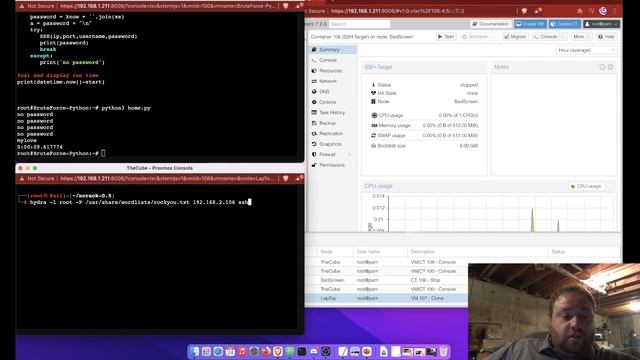Open the Console button dropdown arrow

563,37
